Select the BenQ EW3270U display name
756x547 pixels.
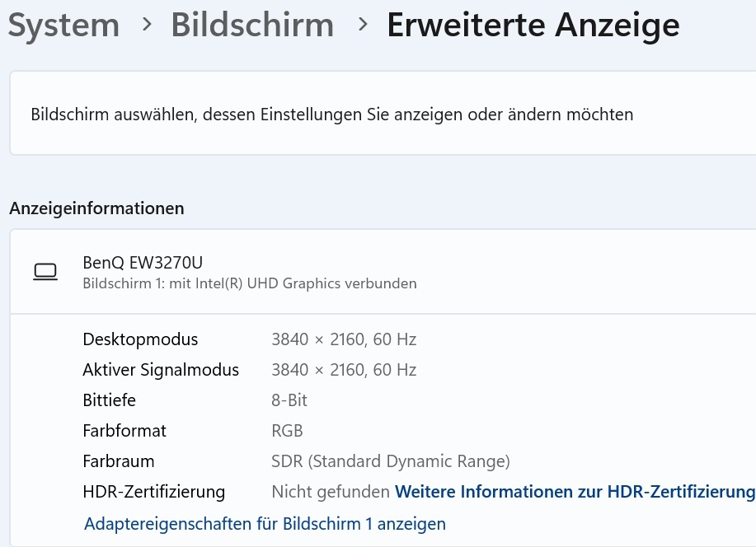[143, 263]
